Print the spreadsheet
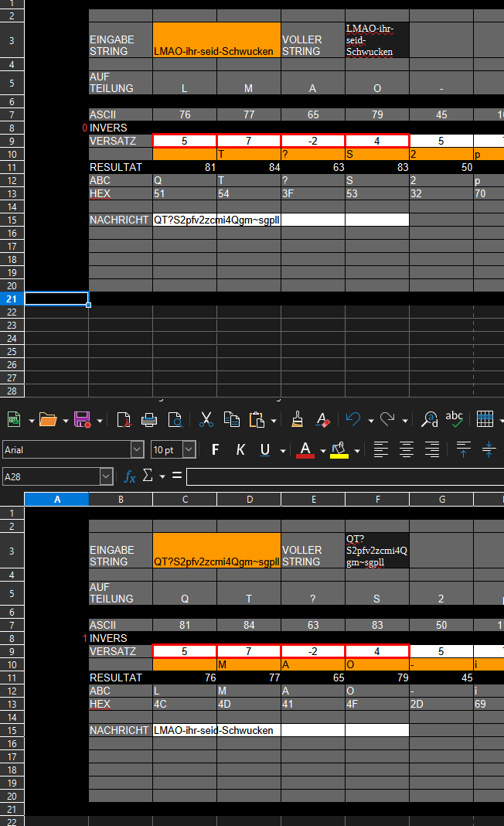Viewport: 504px width, 826px height. point(149,420)
